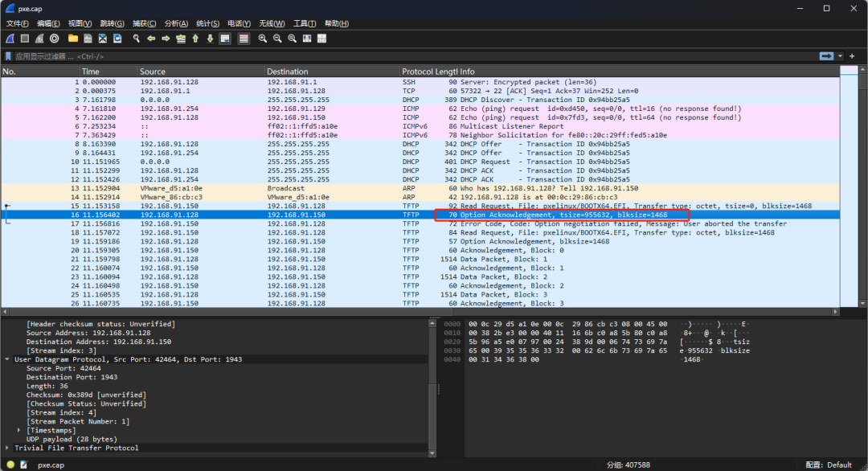Click the add filter plus button
The image size is (868, 471).
coord(852,56)
